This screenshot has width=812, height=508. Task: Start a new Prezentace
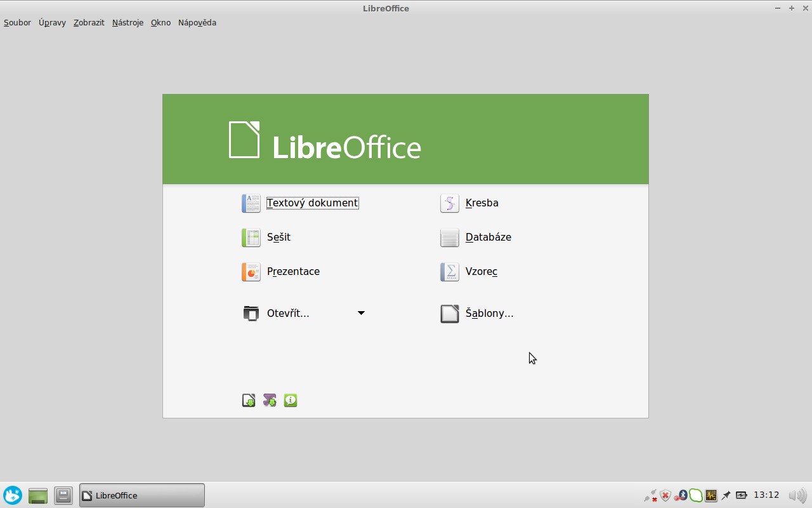tap(281, 272)
